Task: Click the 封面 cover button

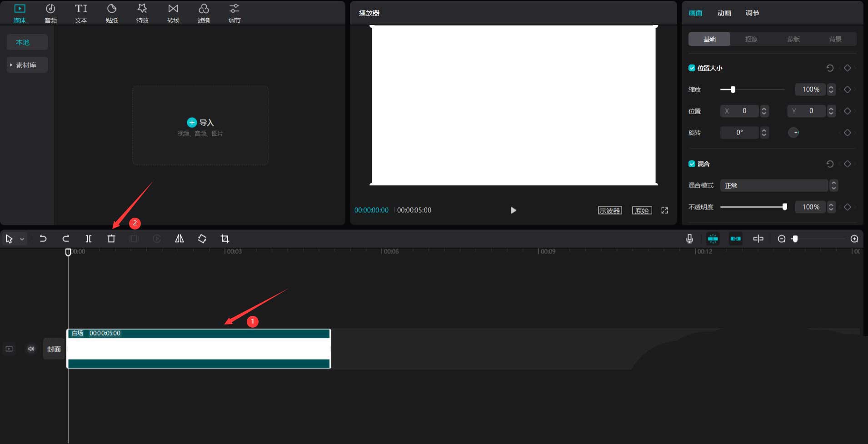Action: [54, 349]
